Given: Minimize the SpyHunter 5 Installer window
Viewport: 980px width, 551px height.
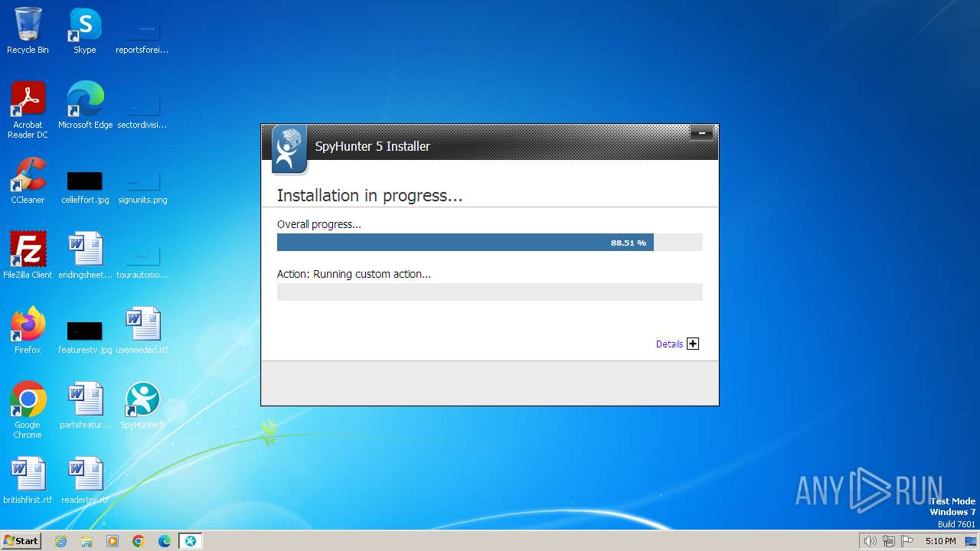Looking at the screenshot, I should click(701, 133).
